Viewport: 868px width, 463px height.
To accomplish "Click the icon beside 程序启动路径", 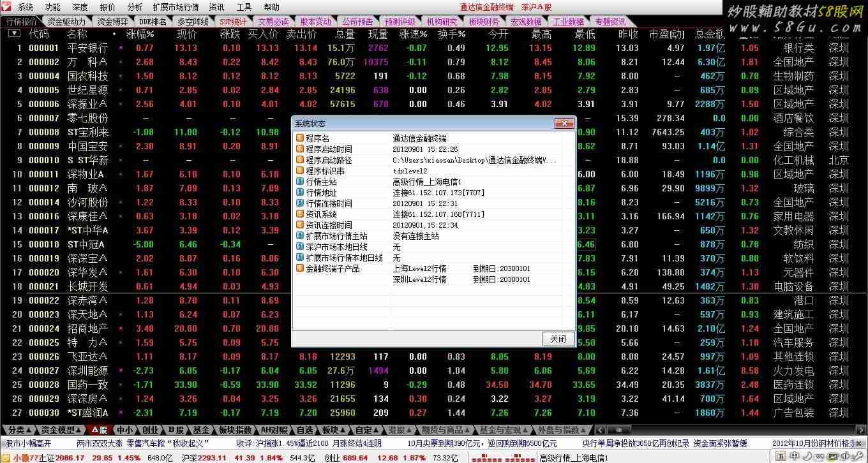I will coord(300,160).
